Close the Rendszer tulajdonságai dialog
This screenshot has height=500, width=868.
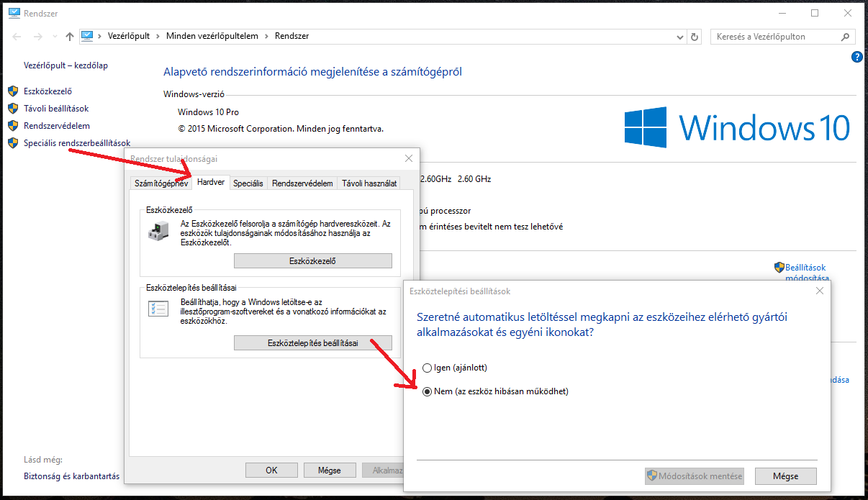409,158
